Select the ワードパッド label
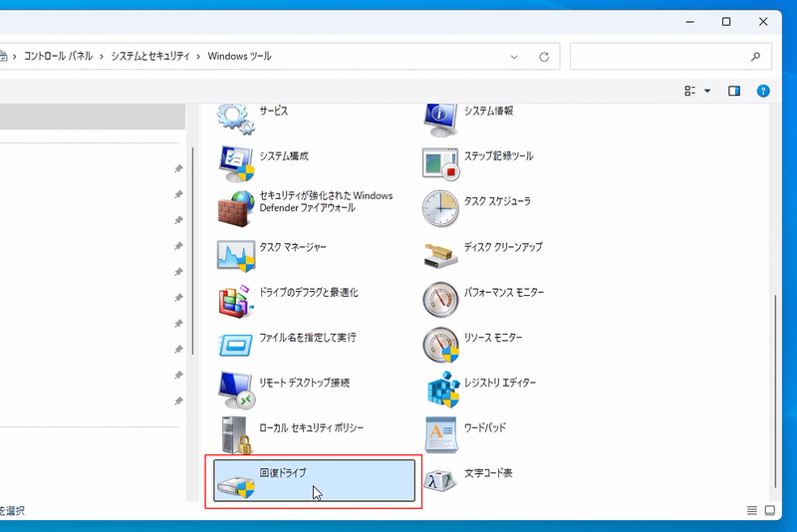Image resolution: width=797 pixels, height=532 pixels. [x=485, y=427]
